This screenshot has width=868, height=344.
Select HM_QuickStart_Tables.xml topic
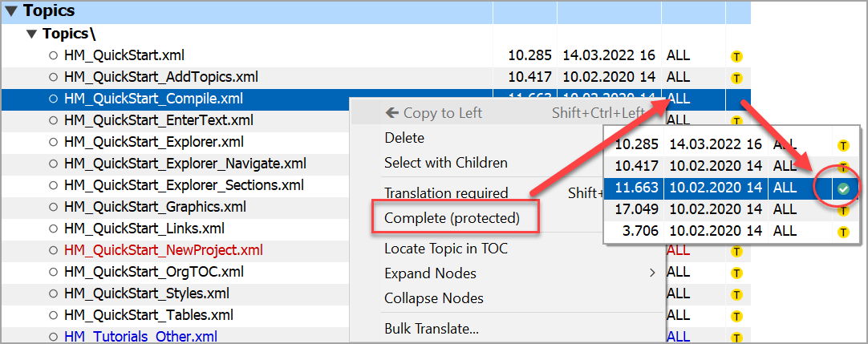click(x=148, y=315)
